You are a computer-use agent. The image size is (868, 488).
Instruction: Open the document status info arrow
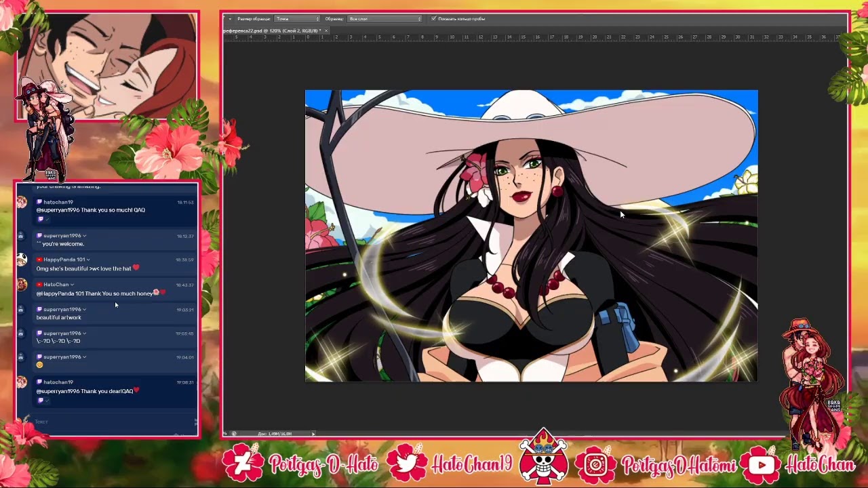(x=313, y=434)
